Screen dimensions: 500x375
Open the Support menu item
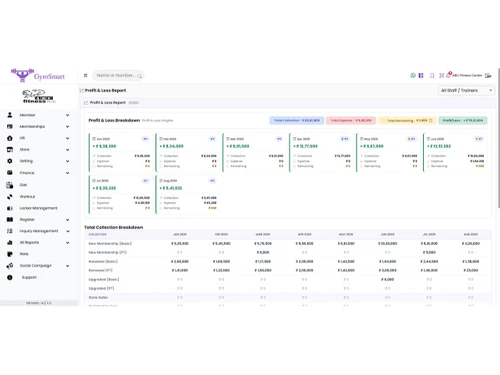pos(29,277)
